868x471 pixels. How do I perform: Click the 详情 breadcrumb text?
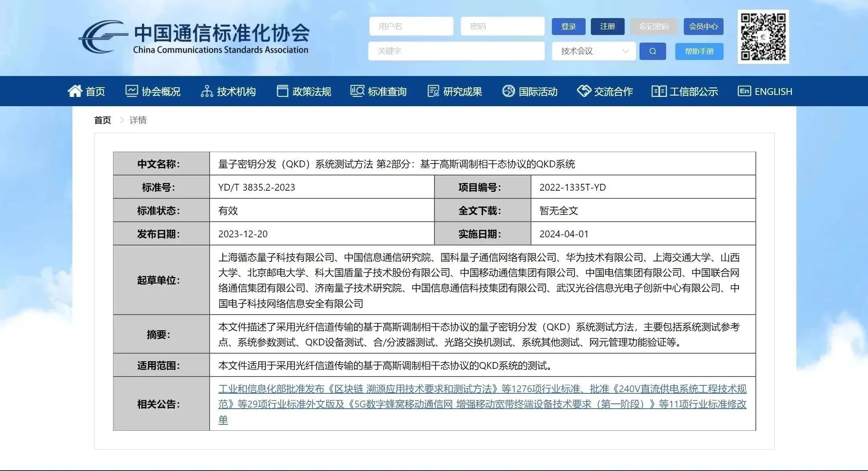tap(138, 120)
